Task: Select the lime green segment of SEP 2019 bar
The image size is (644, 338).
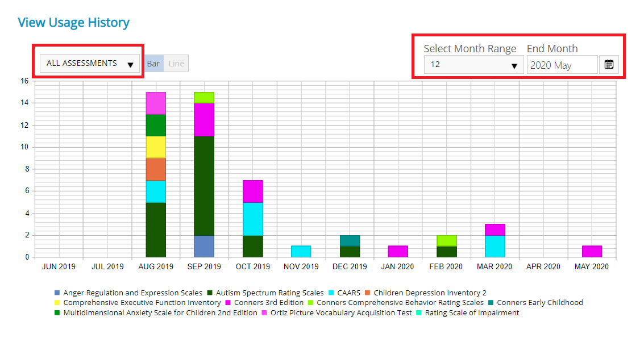Action: [x=204, y=98]
